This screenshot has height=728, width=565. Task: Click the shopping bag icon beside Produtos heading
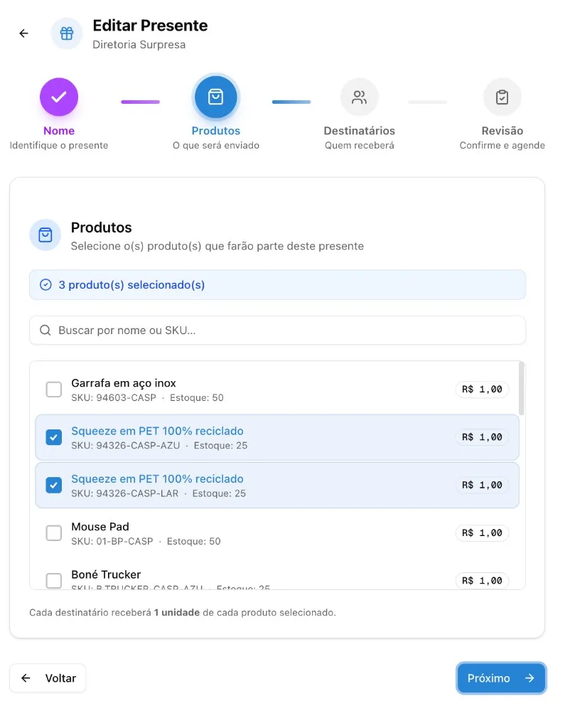point(45,235)
